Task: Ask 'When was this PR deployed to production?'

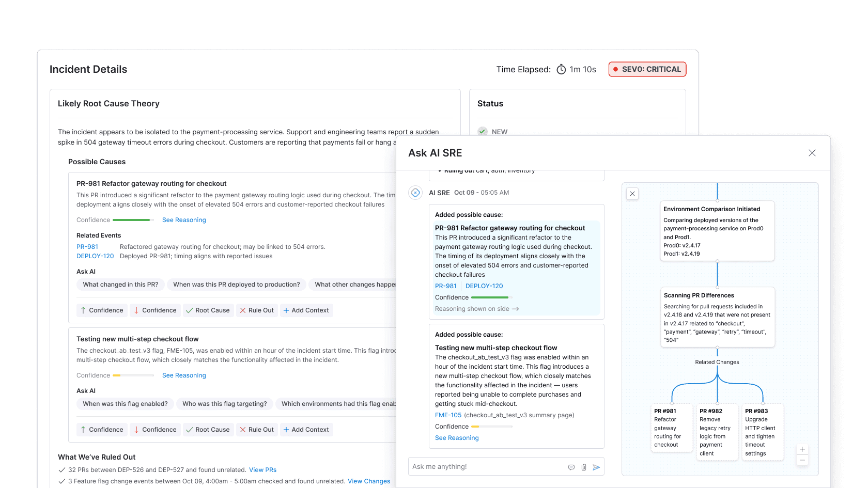Action: (237, 285)
